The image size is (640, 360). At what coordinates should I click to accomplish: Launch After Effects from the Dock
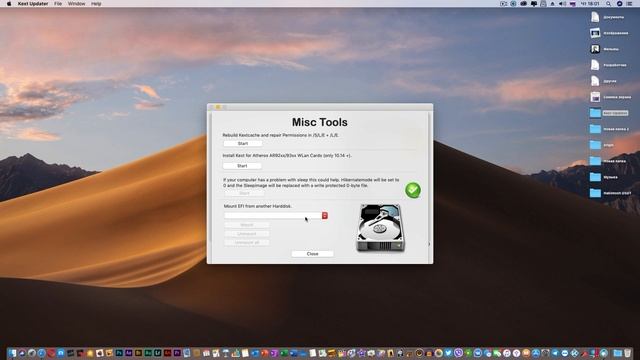(129, 353)
